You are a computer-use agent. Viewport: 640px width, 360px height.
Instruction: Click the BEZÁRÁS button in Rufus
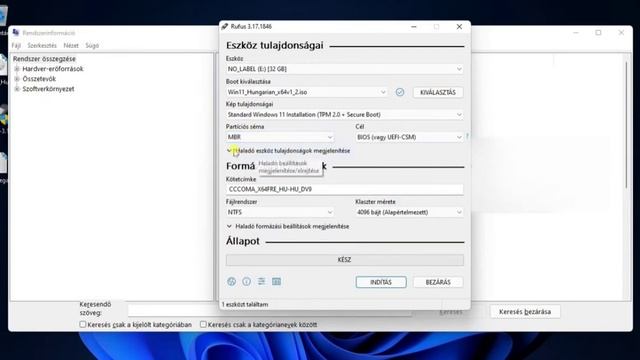438,282
